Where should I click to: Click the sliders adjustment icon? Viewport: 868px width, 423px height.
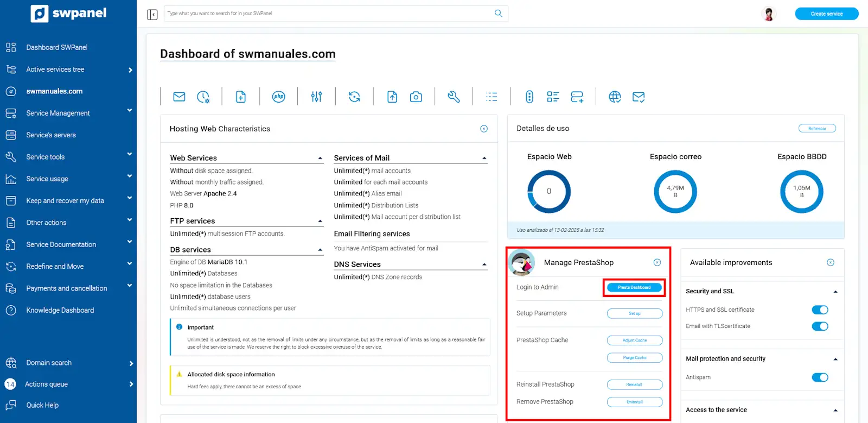(317, 97)
